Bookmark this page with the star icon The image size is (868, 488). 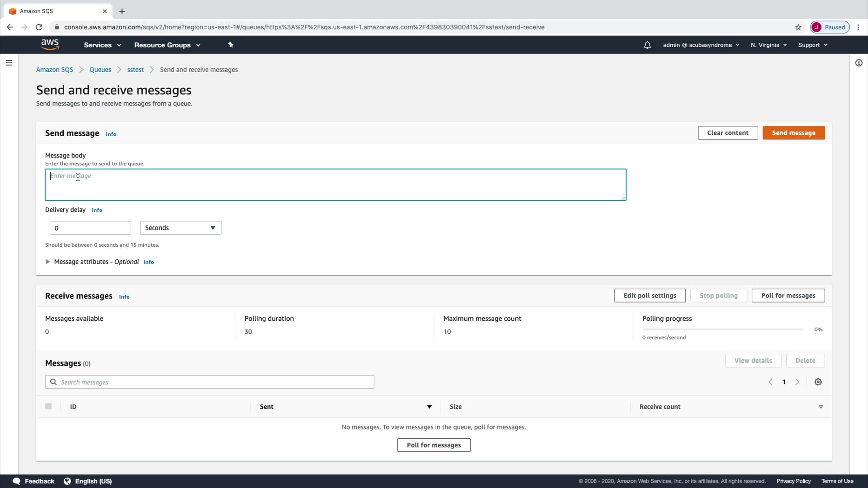click(x=798, y=27)
